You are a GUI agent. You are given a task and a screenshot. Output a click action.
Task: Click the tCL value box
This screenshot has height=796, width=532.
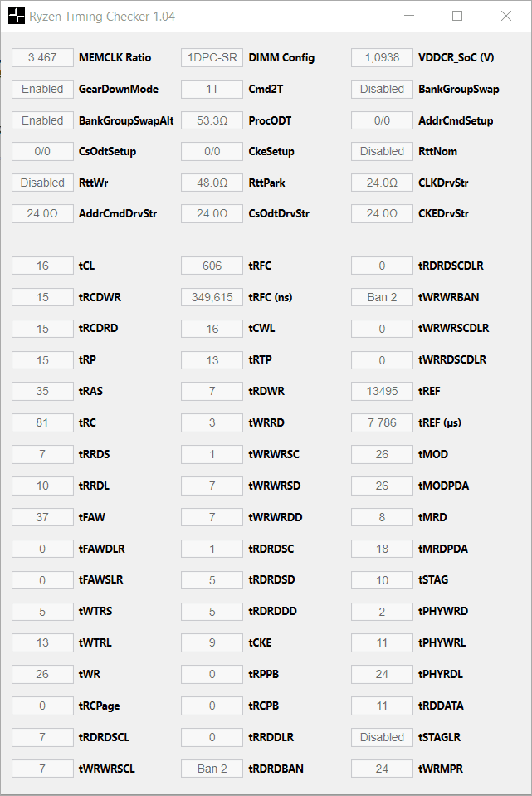tap(42, 266)
